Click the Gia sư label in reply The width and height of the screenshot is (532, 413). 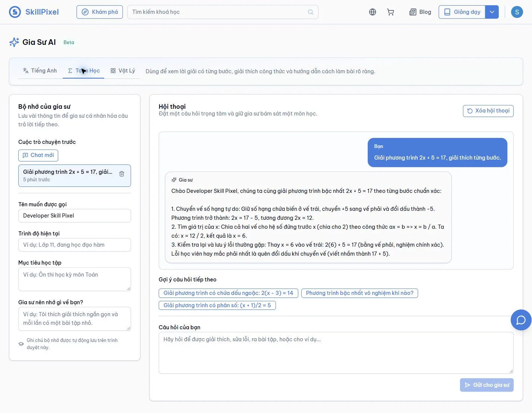tap(186, 180)
